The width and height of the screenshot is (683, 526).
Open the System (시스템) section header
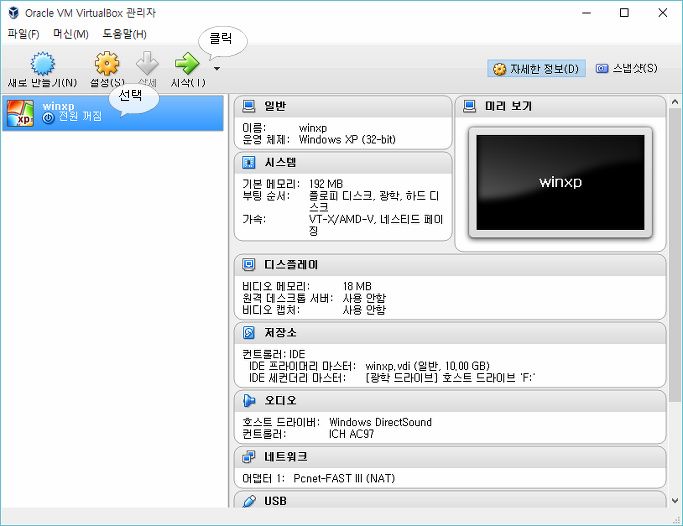click(343, 162)
